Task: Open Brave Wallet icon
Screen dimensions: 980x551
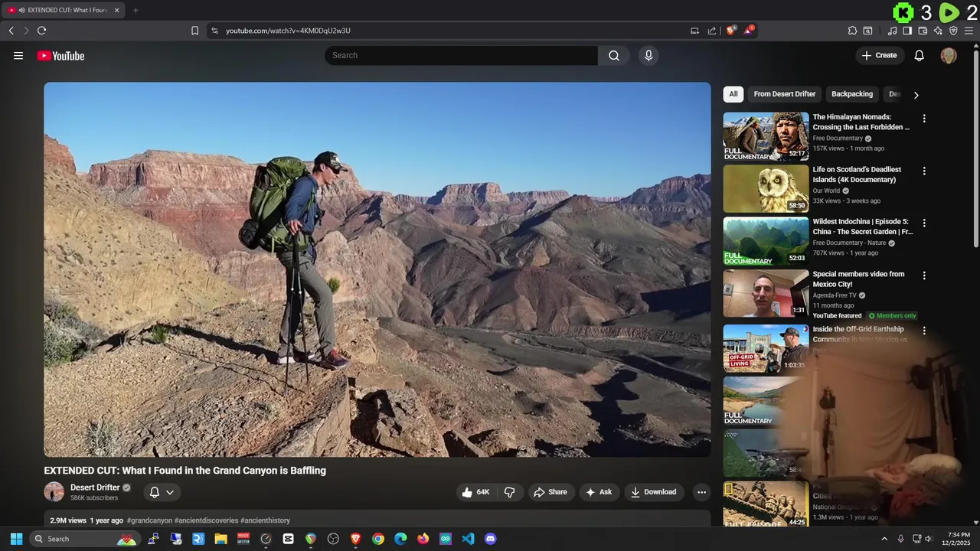Action: 923,31
